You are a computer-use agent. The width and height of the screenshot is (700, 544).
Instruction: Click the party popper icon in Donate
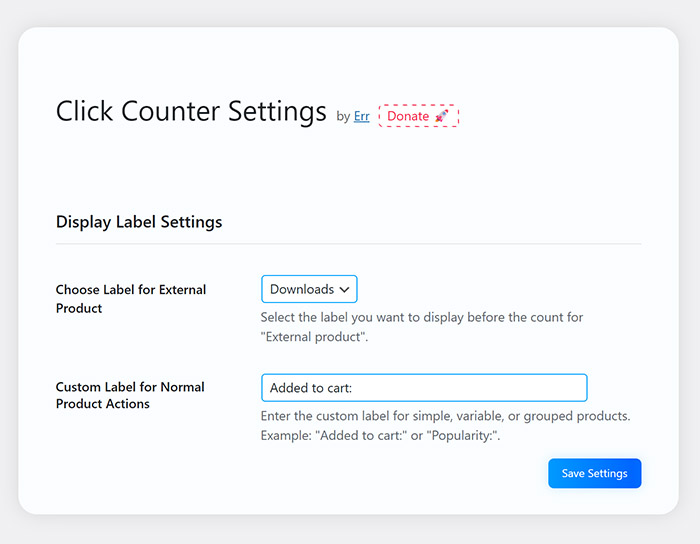click(441, 116)
